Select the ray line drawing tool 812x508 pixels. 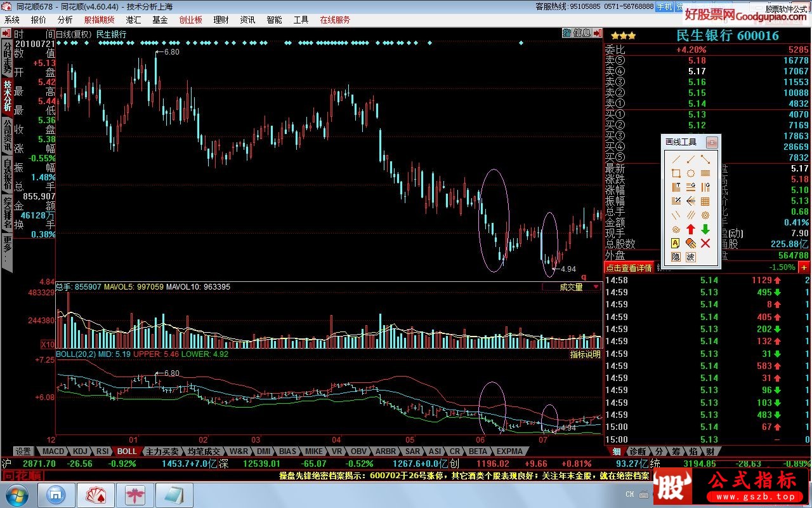click(x=691, y=159)
